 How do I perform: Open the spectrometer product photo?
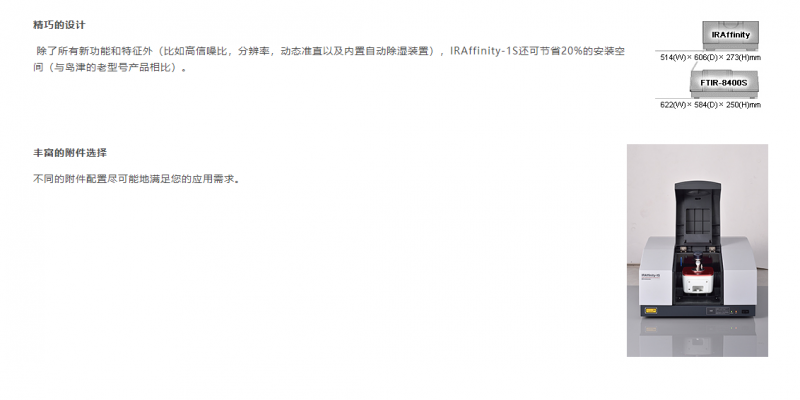pyautogui.click(x=697, y=250)
